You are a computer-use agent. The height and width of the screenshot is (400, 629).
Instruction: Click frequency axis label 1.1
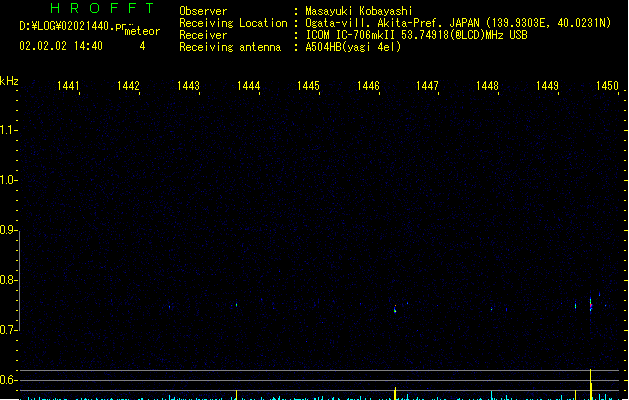pos(8,130)
